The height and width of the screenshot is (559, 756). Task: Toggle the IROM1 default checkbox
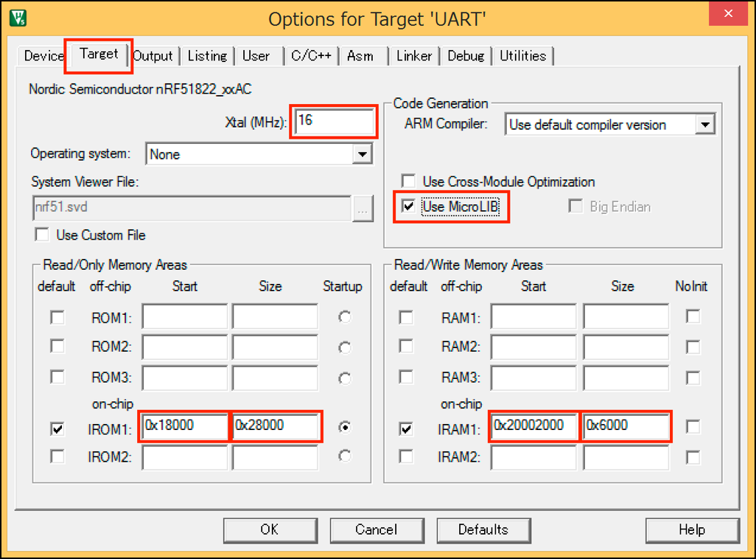click(56, 428)
